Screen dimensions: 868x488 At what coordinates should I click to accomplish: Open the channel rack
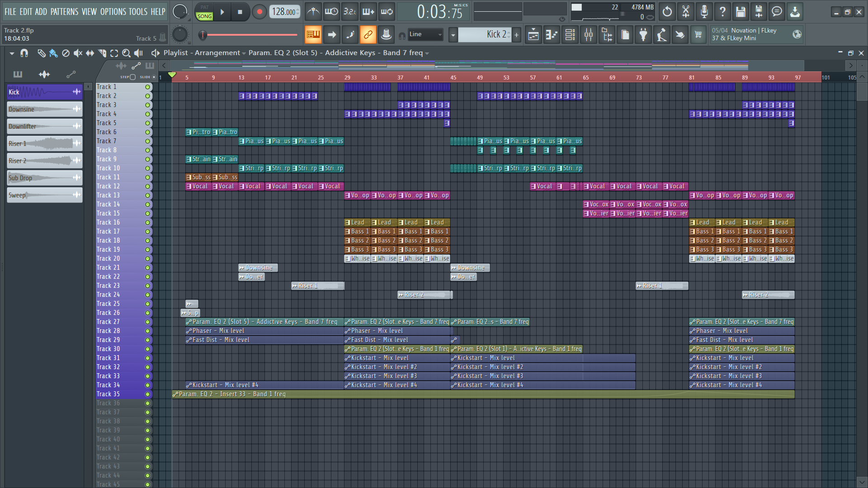pyautogui.click(x=570, y=35)
